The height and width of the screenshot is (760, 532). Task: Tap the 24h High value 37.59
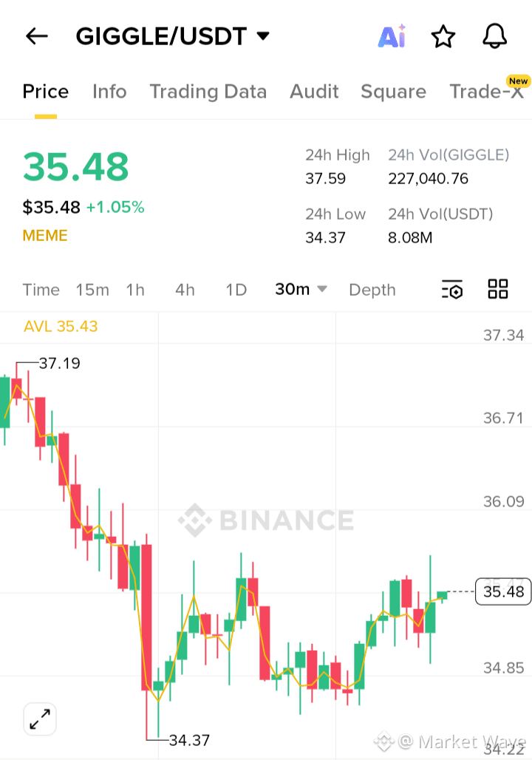click(x=326, y=179)
